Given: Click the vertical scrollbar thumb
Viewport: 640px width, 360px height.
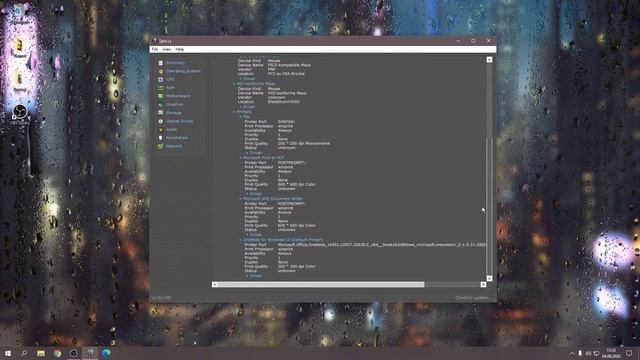Looking at the screenshot, I should tap(489, 207).
